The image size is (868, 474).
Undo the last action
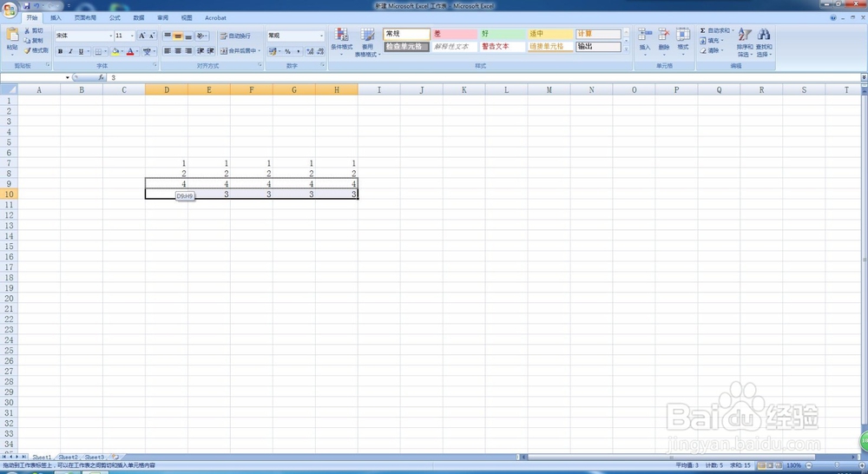(36, 5)
